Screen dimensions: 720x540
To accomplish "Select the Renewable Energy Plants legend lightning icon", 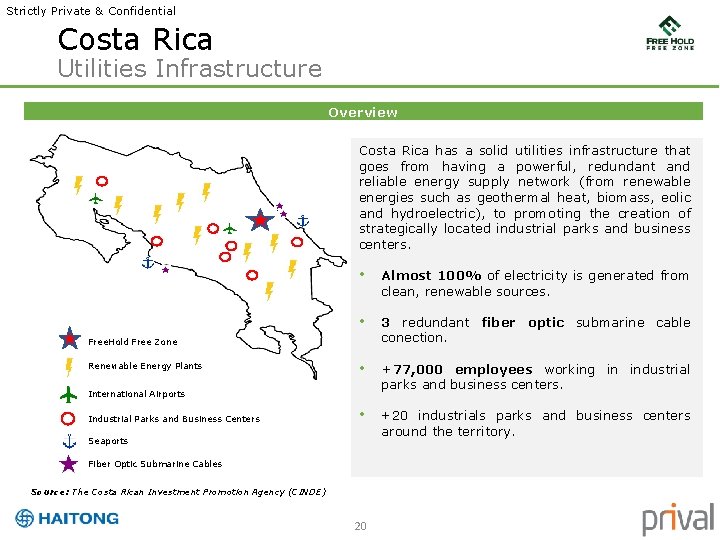I will pyautogui.click(x=69, y=367).
